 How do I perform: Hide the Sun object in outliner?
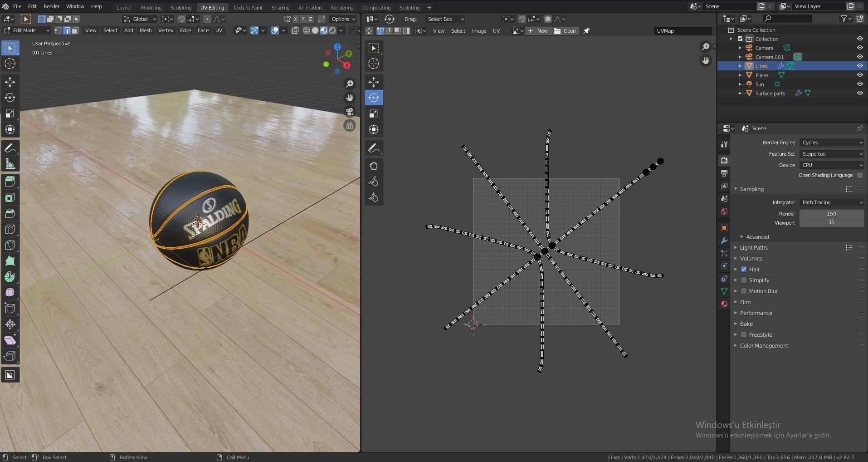coord(859,84)
